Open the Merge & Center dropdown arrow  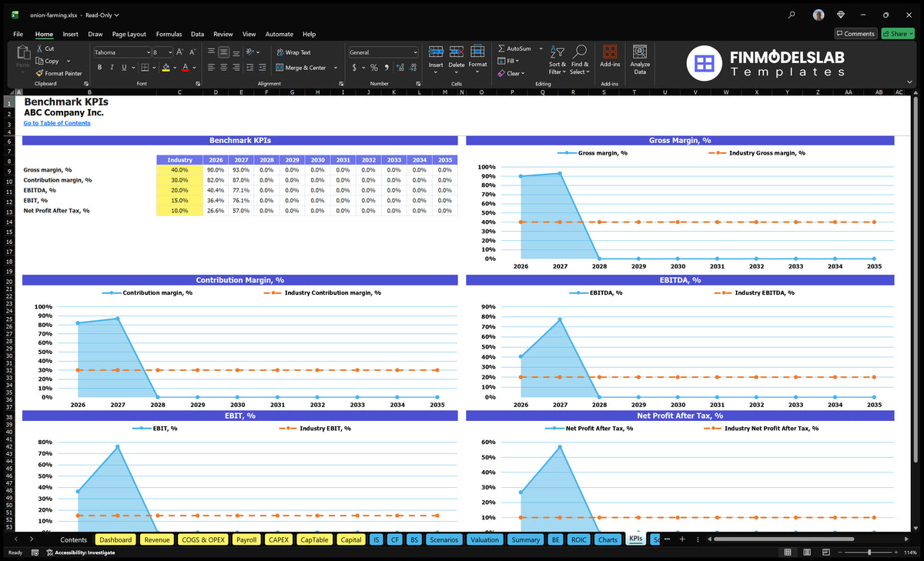pyautogui.click(x=336, y=68)
